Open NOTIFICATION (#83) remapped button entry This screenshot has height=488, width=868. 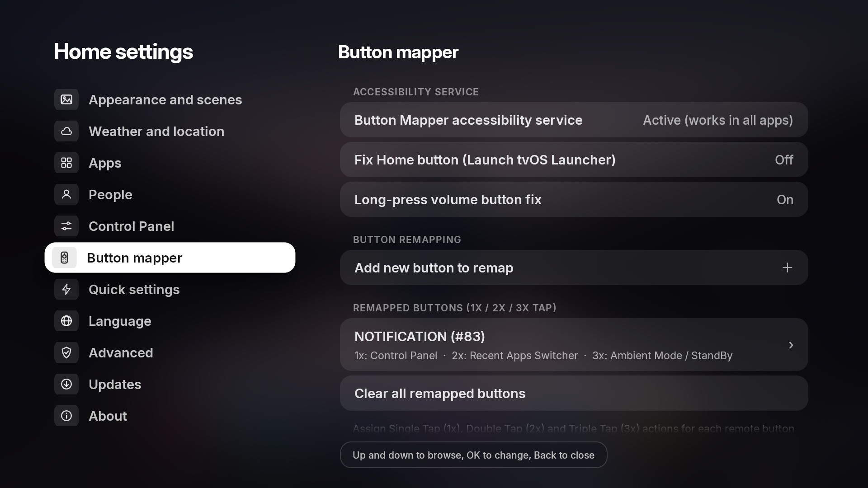tap(574, 345)
